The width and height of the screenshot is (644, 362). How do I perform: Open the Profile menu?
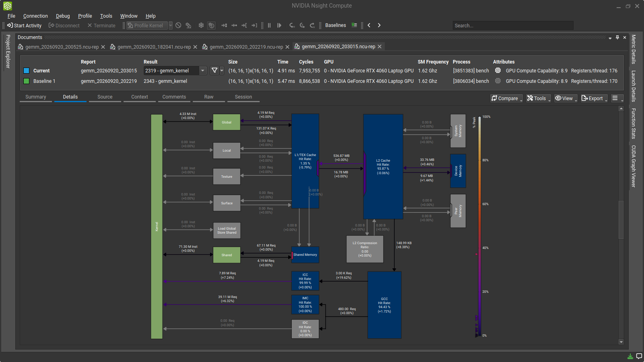pos(85,16)
